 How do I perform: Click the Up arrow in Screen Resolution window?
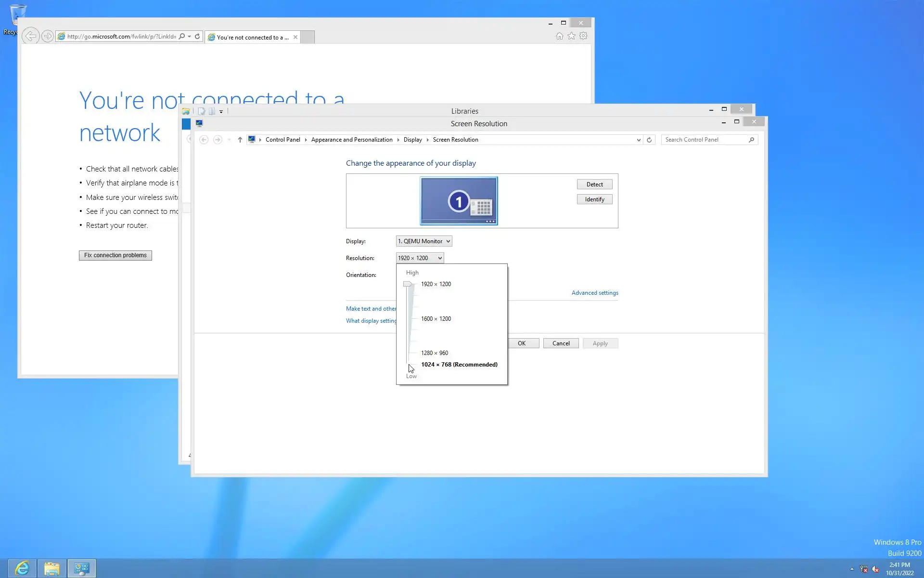240,140
